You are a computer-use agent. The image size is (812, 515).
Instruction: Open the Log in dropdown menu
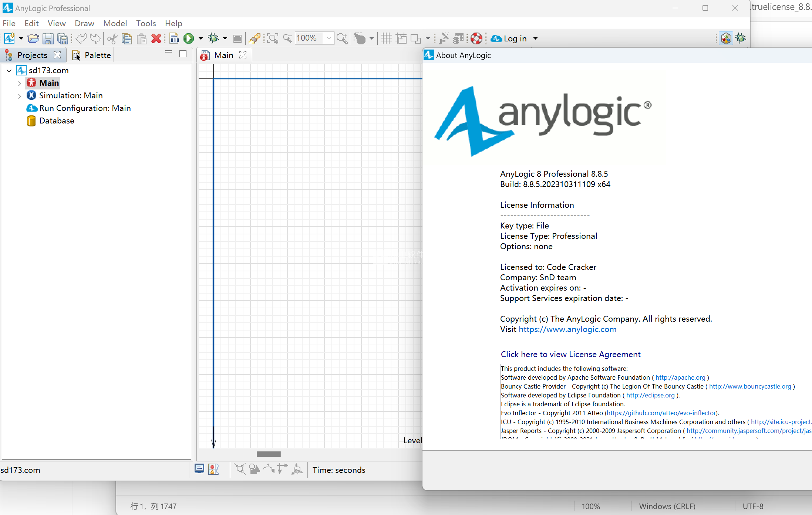click(536, 38)
